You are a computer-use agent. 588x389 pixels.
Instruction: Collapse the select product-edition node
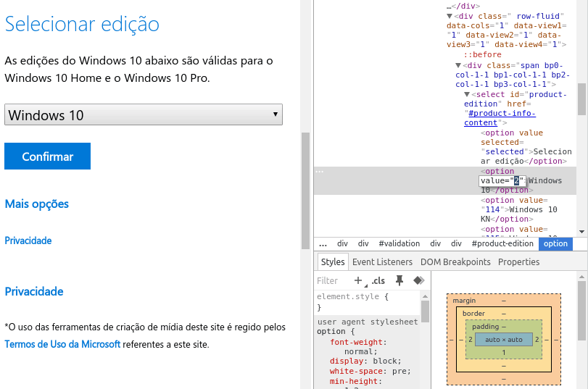pos(467,94)
